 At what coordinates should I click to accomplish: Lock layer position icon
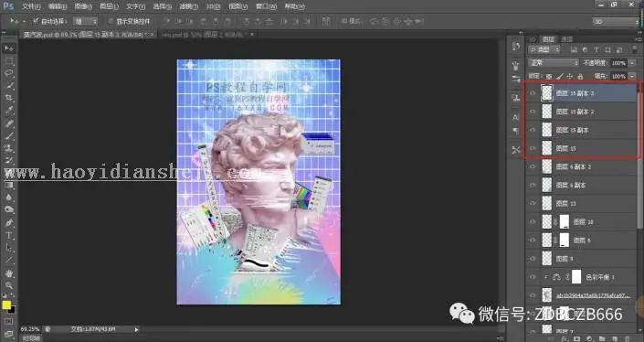tap(570, 76)
